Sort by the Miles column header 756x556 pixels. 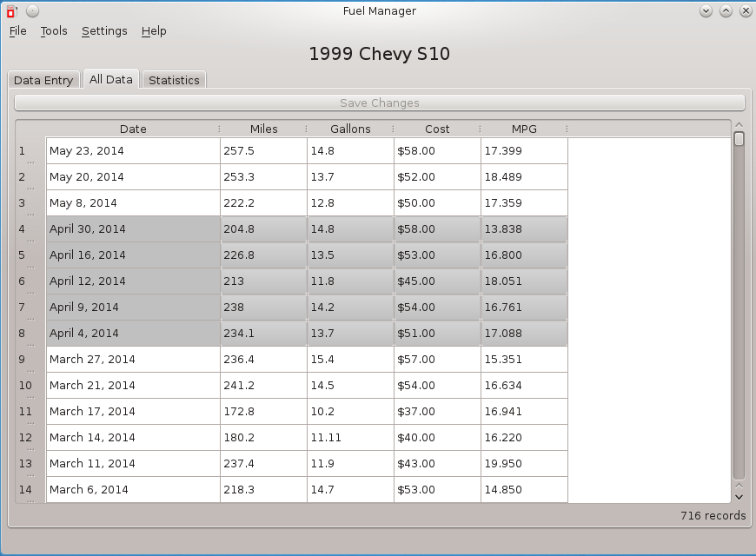coord(264,129)
